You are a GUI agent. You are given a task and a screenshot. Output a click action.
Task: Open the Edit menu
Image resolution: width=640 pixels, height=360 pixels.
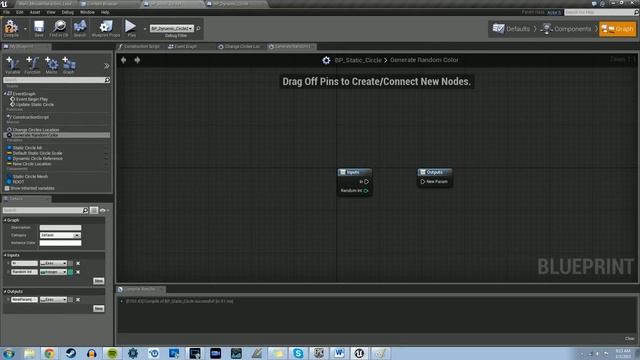(20, 12)
